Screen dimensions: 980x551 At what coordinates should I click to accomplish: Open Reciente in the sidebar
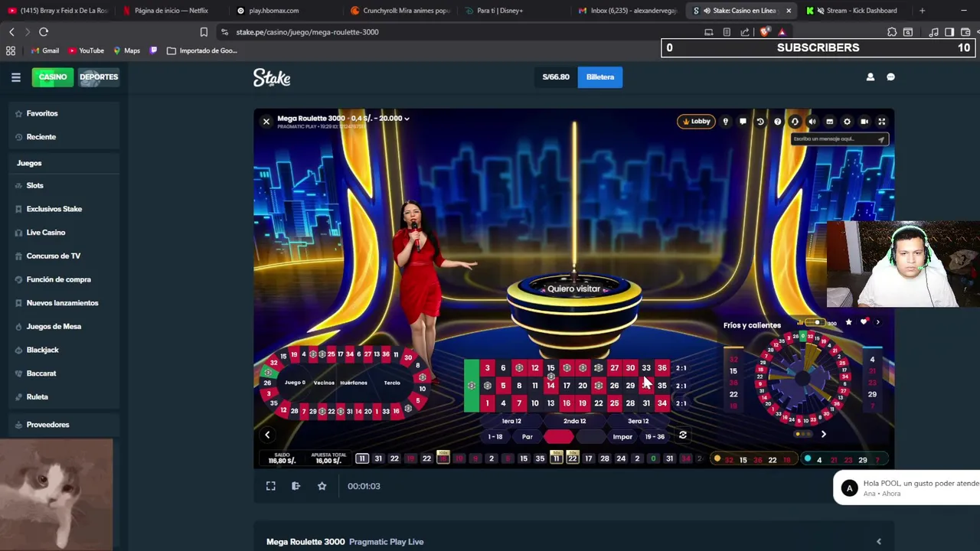pyautogui.click(x=63, y=137)
